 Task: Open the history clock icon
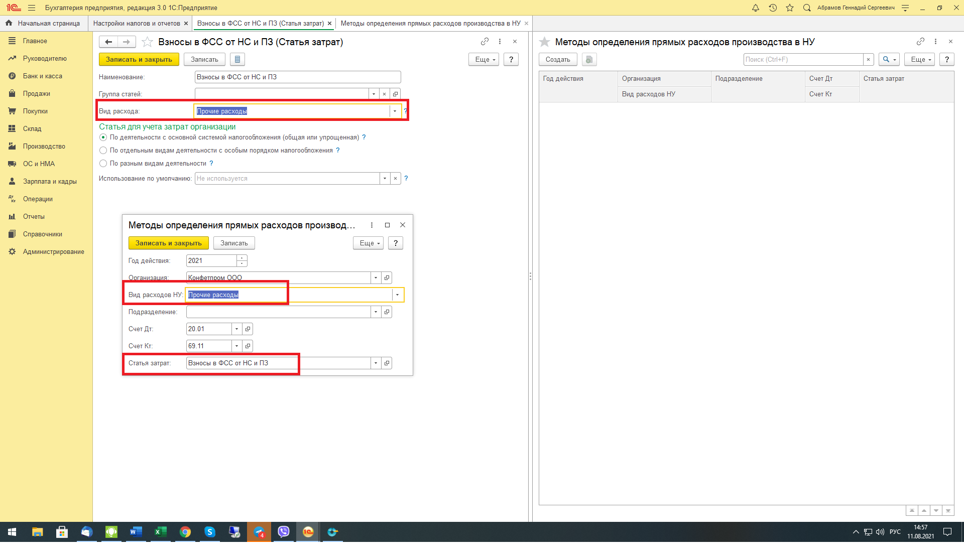point(773,8)
